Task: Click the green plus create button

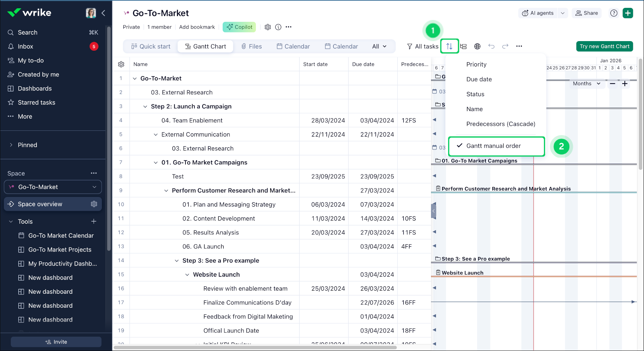Action: pyautogui.click(x=628, y=13)
